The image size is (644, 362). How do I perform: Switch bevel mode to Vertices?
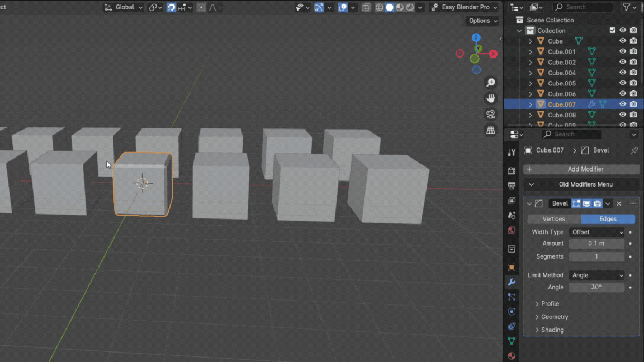coord(553,219)
